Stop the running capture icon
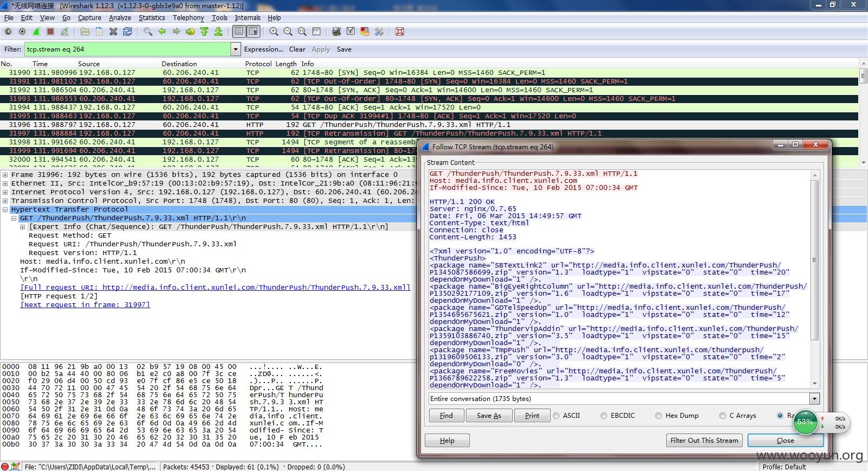868x471 pixels. [x=50, y=32]
